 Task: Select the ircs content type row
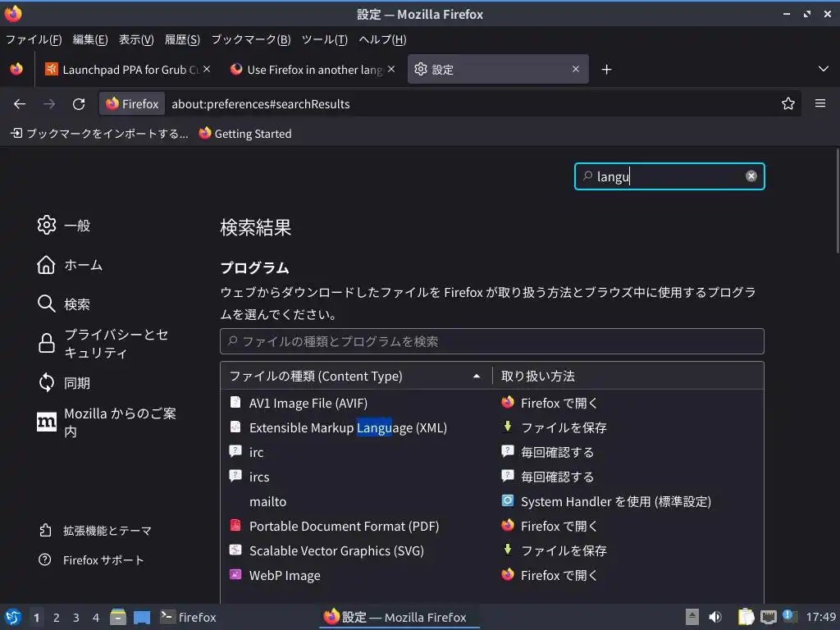[x=492, y=477]
